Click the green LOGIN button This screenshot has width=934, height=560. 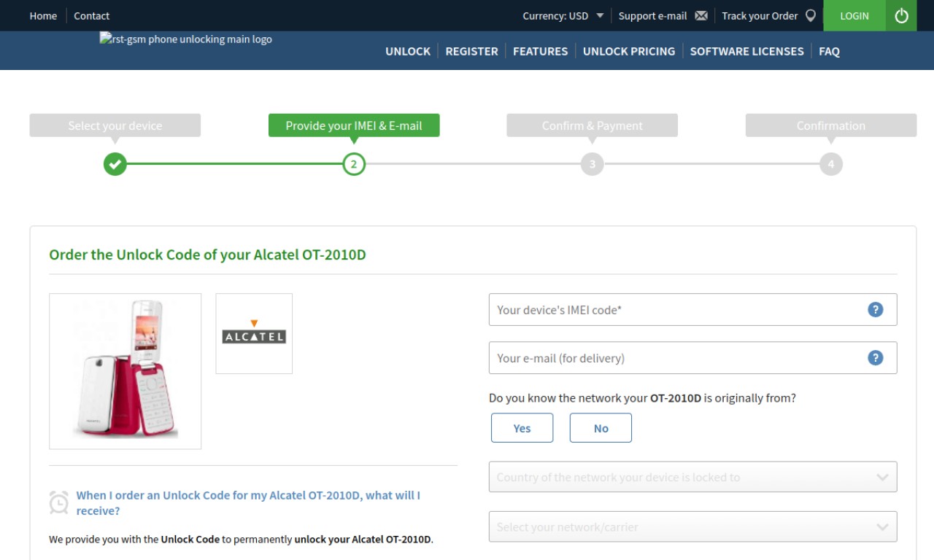click(854, 15)
